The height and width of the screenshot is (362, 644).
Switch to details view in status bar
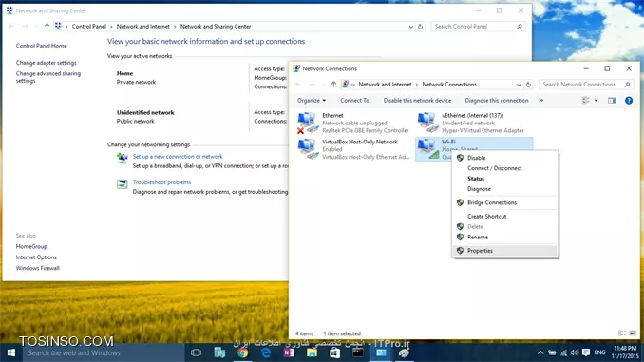(622, 333)
